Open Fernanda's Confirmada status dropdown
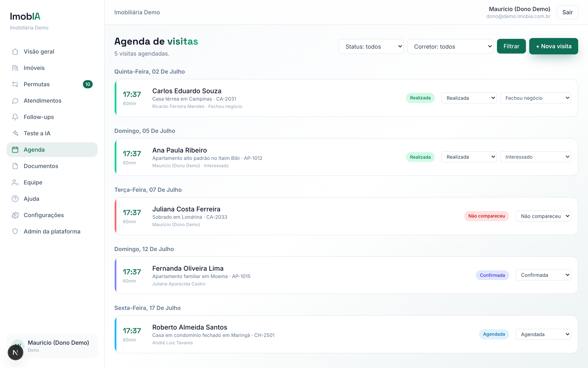 point(543,275)
